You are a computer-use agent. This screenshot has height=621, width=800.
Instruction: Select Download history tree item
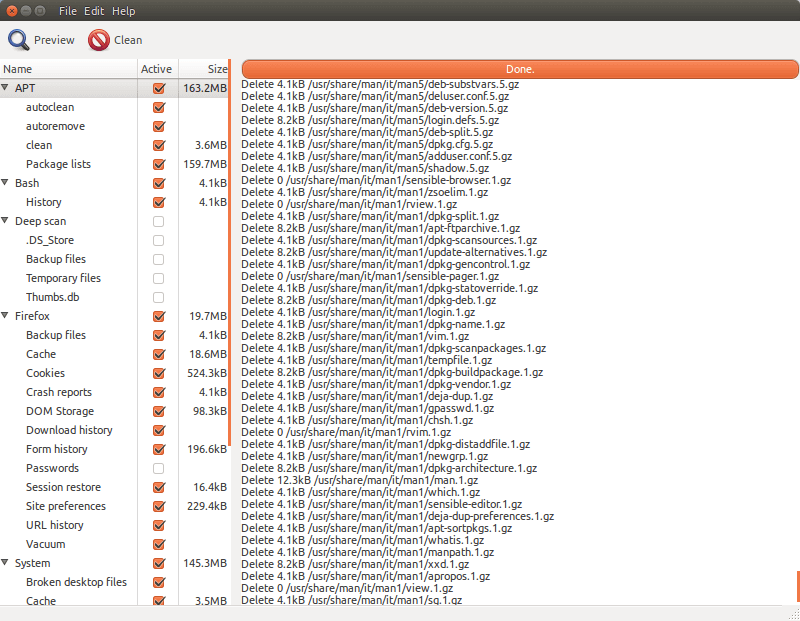point(69,430)
